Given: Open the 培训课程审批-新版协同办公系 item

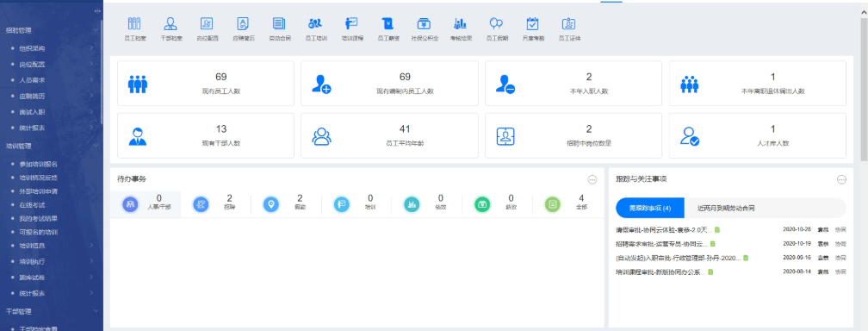Looking at the screenshot, I should click(660, 272).
